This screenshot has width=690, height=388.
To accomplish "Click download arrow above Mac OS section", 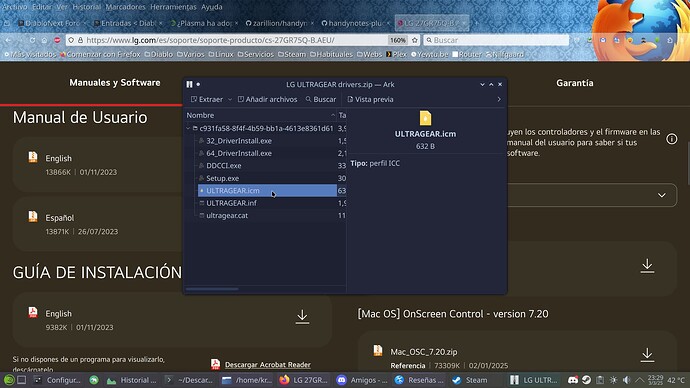I will coord(647,266).
